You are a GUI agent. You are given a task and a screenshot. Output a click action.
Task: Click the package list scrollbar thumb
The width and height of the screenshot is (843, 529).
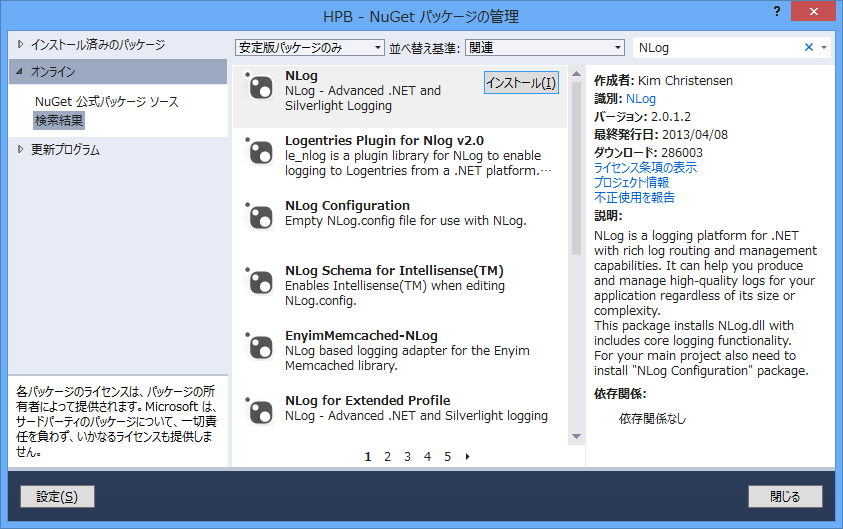tap(576, 168)
